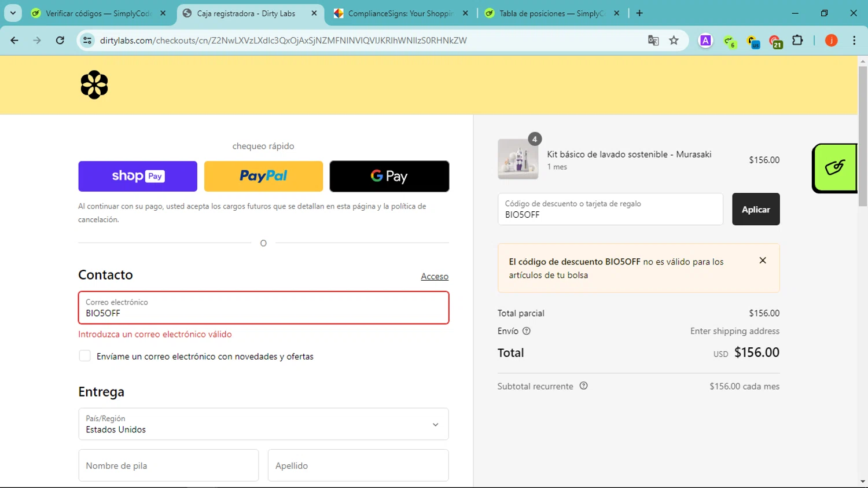View site information for dirtylabs.com
Screen dimensions: 868x488
(x=87, y=41)
